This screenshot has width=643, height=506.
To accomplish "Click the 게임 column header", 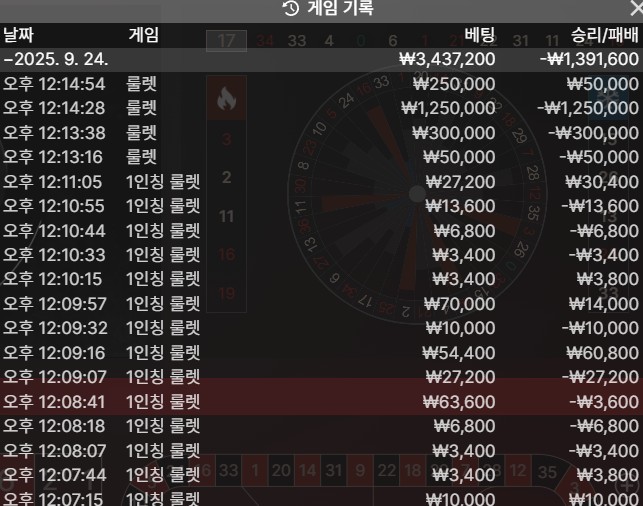I will [x=144, y=34].
